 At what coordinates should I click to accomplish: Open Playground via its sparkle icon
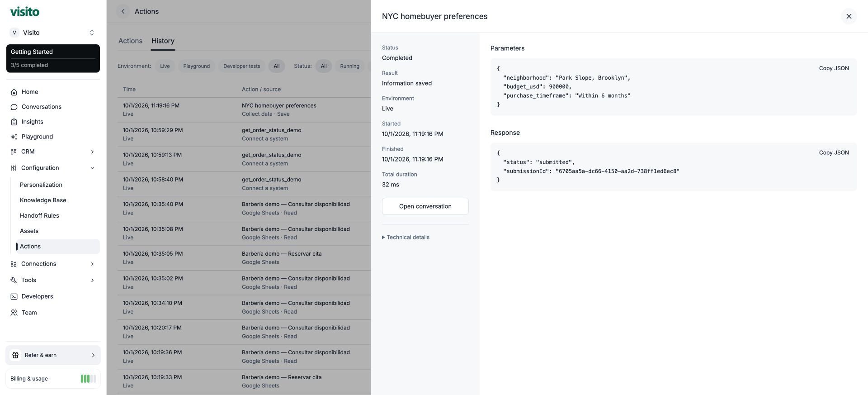click(14, 137)
